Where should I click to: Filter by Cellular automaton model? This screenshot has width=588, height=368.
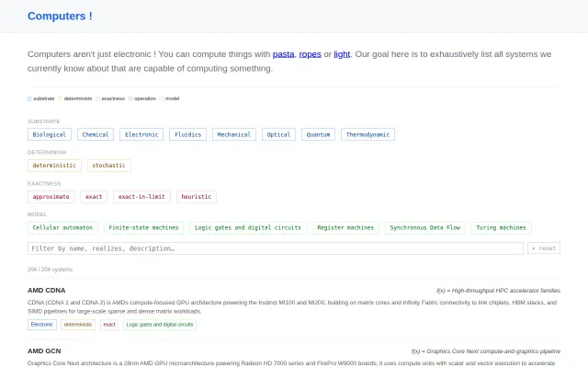point(62,228)
